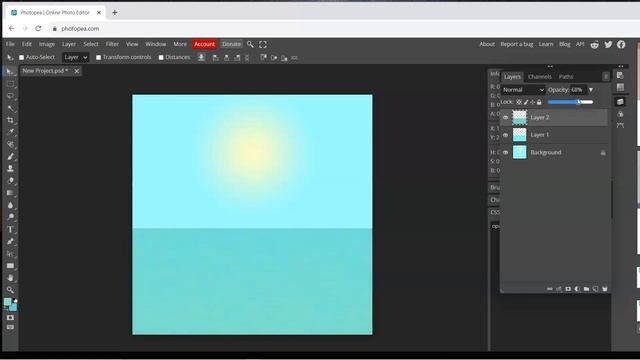Open the Layer auto-select dropdown

click(x=76, y=58)
